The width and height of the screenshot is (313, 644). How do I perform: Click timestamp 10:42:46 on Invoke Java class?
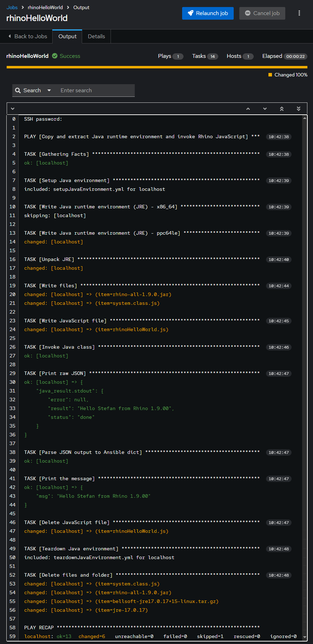coord(279,347)
